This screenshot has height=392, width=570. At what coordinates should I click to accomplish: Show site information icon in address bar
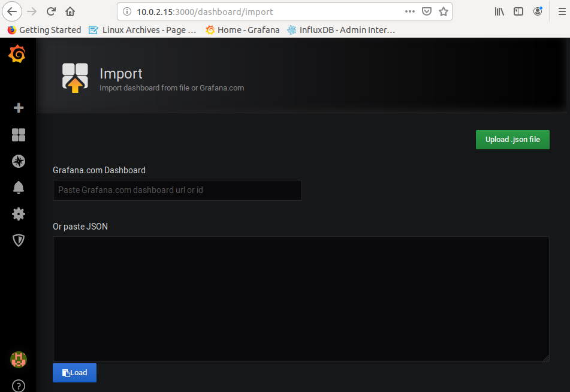[x=127, y=11]
